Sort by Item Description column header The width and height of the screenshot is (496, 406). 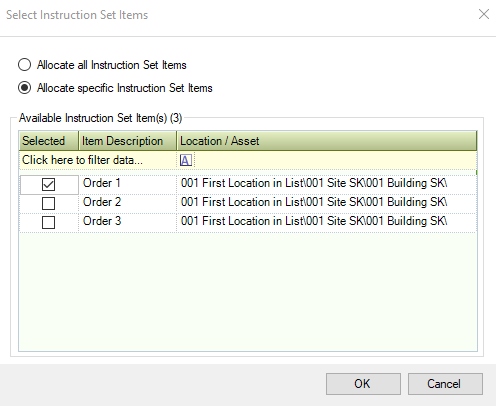pos(127,141)
